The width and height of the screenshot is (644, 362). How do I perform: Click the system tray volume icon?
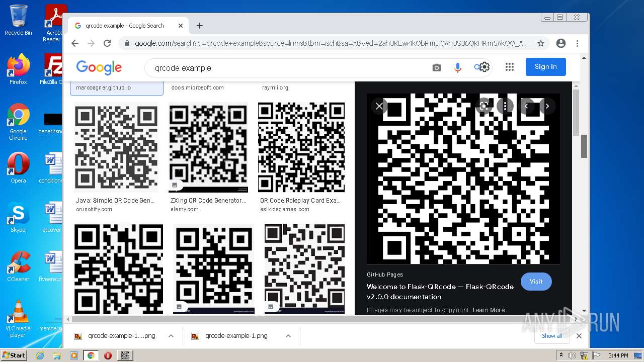pos(572,355)
